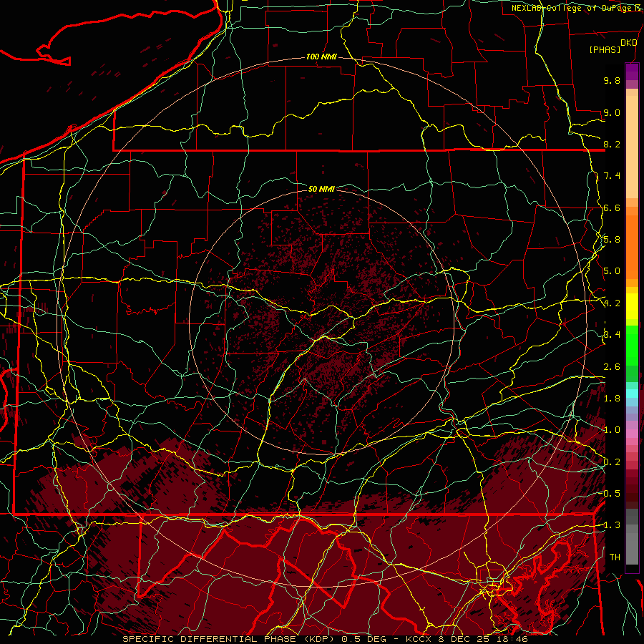Pick the yellow segment of the color bar
Viewport: 644px width, 644px height.
pyautogui.click(x=632, y=306)
